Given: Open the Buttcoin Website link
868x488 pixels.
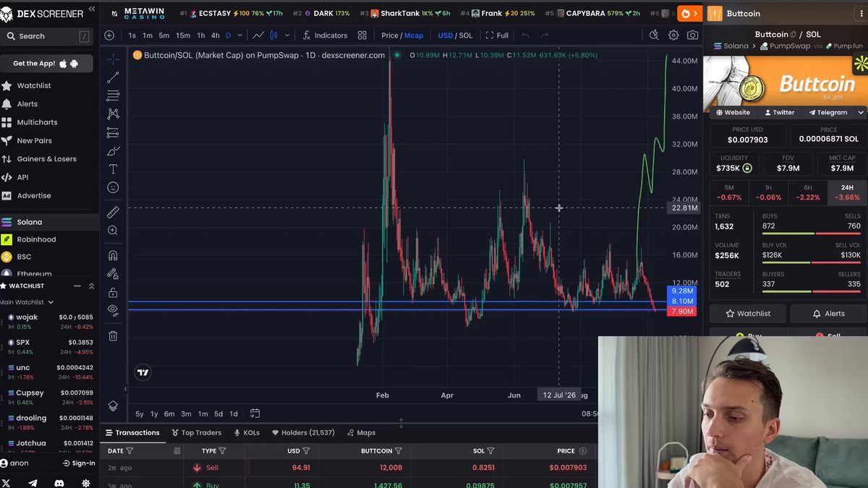Looking at the screenshot, I should (x=733, y=113).
